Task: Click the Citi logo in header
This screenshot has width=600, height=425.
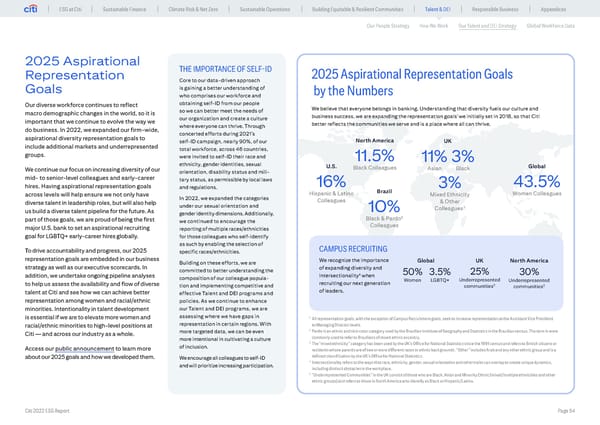Action: tap(19, 9)
